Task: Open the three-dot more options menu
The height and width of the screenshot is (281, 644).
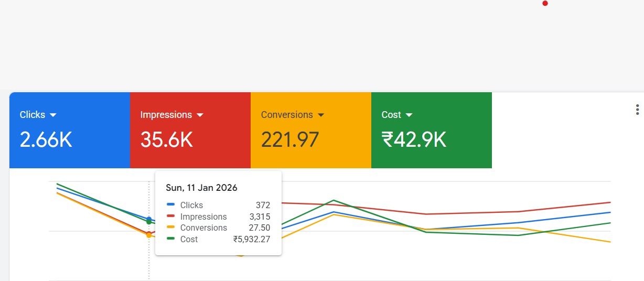Action: (637, 110)
